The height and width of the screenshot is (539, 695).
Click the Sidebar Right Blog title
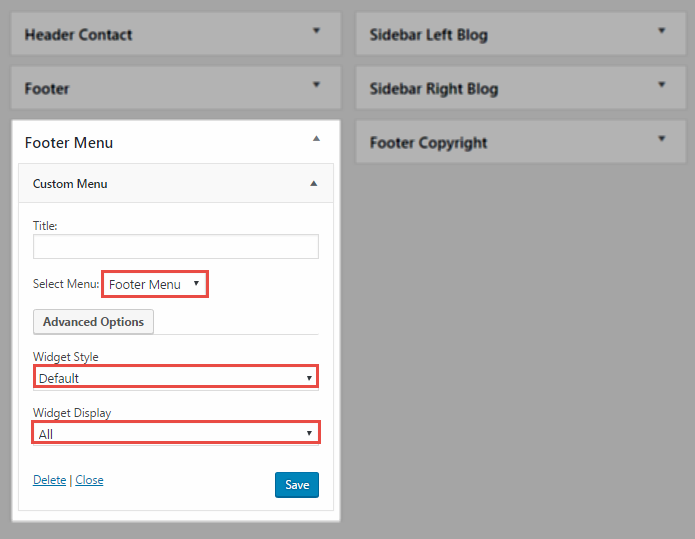434,89
